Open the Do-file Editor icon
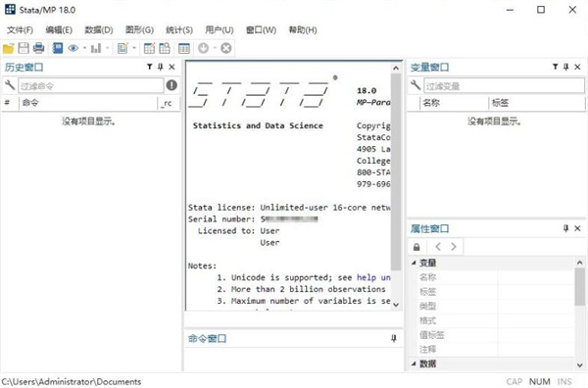Image resolution: width=588 pixels, height=388 pixels. tap(122, 48)
